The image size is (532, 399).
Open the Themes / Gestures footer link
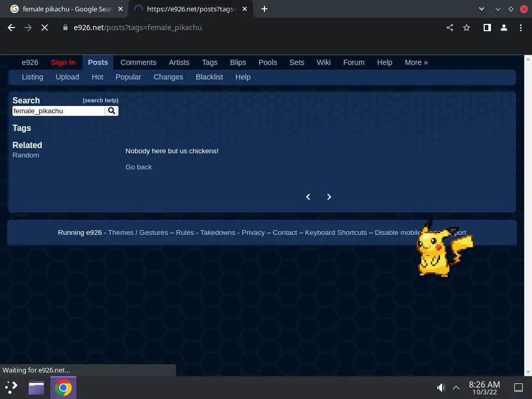click(138, 232)
